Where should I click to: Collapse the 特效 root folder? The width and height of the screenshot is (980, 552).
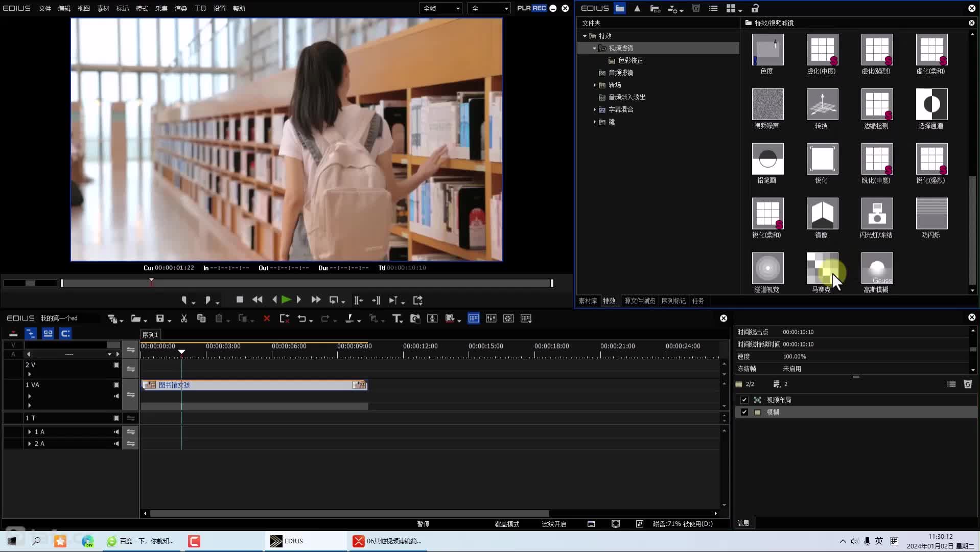coord(585,36)
